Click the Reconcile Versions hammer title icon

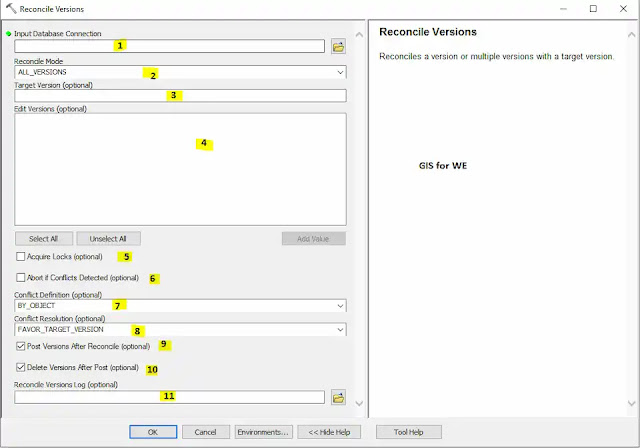(11, 8)
